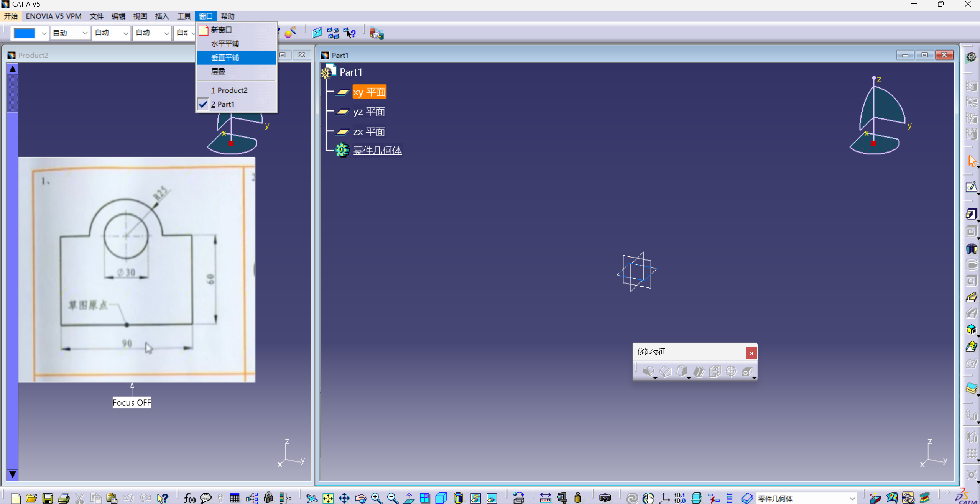Viewport: 980px width, 504px height.
Task: Expand the first 自动 combo box
Action: point(84,33)
